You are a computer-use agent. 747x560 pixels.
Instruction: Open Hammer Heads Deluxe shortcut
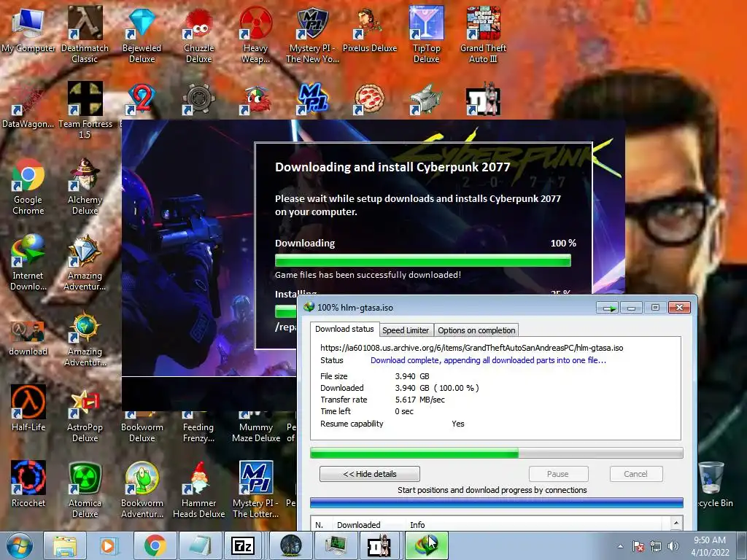click(198, 489)
